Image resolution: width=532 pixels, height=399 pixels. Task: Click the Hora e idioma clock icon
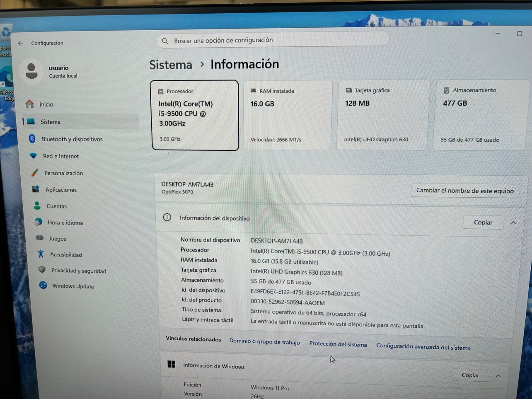pos(38,222)
